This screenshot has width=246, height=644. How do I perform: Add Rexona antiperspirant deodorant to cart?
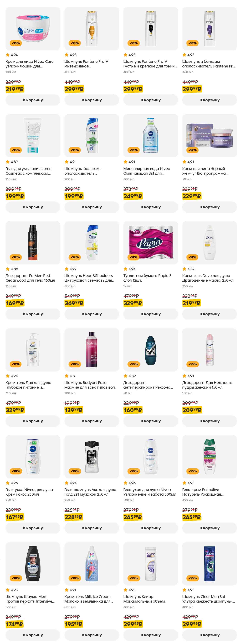(150, 421)
